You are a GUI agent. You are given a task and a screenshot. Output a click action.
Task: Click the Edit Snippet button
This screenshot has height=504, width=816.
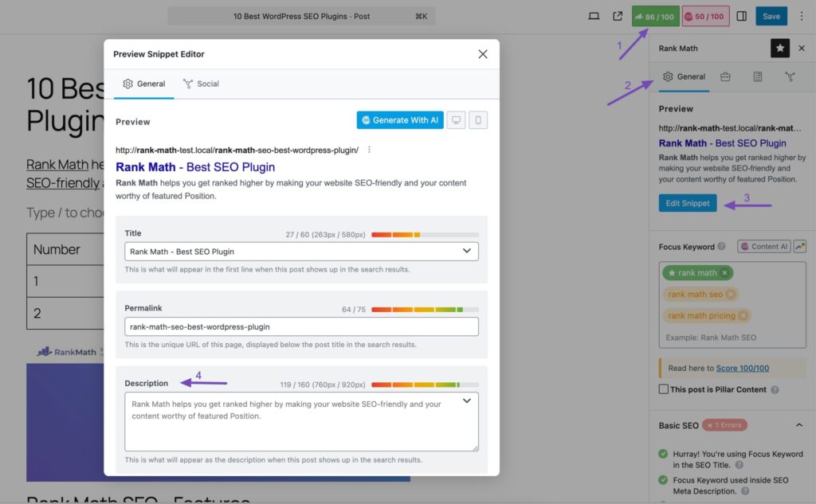tap(688, 203)
